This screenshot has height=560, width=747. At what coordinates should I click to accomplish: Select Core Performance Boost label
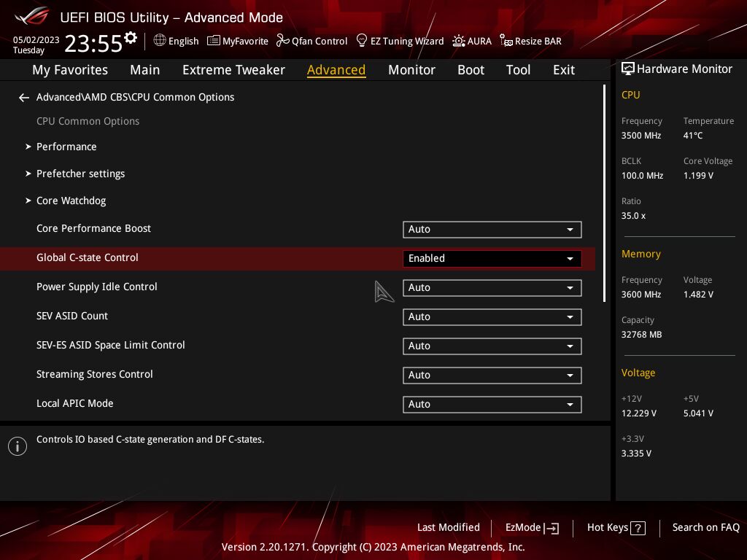pos(93,228)
